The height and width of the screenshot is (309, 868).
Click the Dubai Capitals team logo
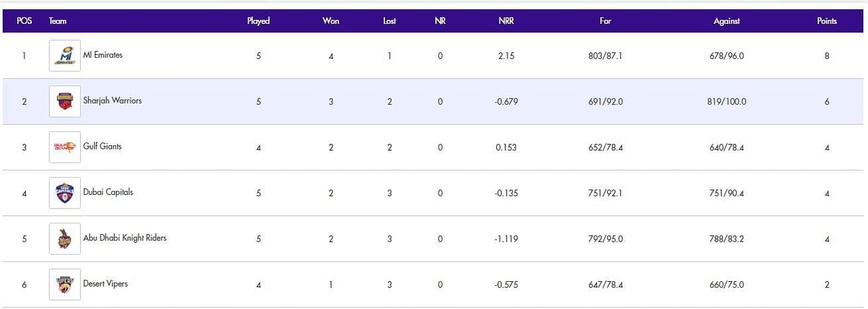[x=65, y=193]
